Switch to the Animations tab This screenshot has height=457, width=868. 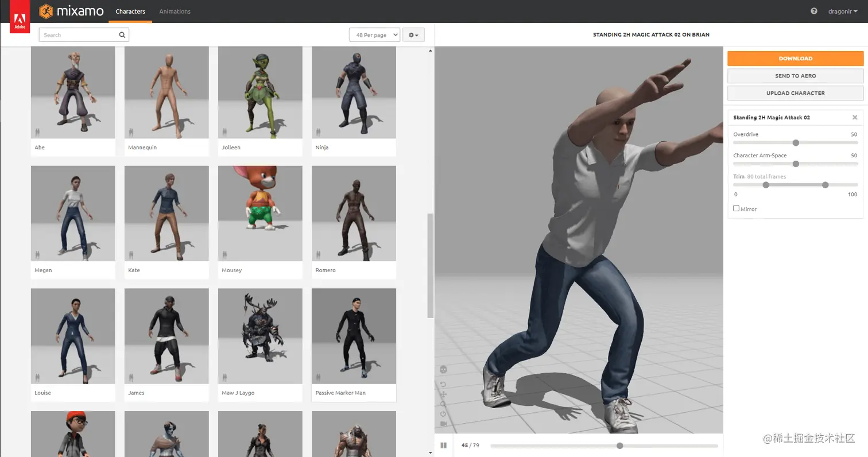pos(175,11)
